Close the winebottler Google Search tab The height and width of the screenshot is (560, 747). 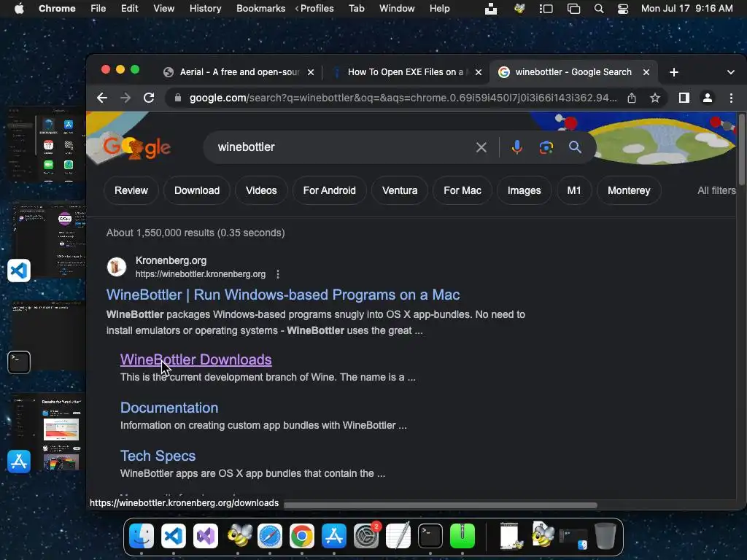click(646, 72)
